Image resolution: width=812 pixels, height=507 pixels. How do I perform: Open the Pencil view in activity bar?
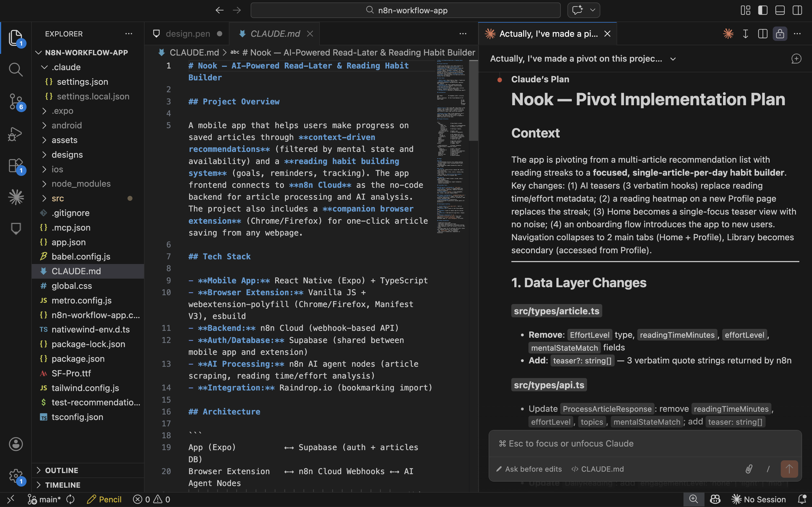15,229
